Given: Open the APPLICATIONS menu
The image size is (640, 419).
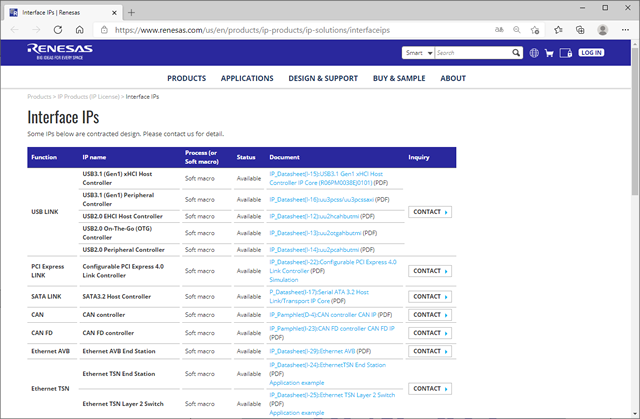Looking at the screenshot, I should click(x=247, y=78).
